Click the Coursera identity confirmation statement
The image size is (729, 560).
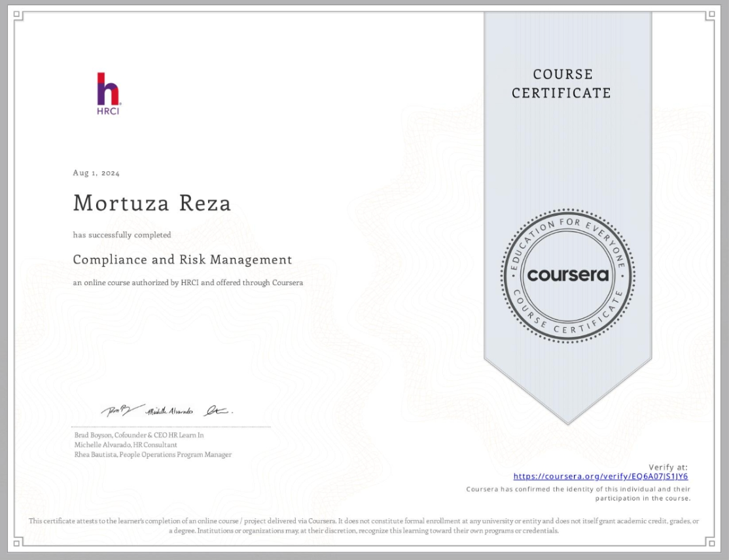[578, 493]
